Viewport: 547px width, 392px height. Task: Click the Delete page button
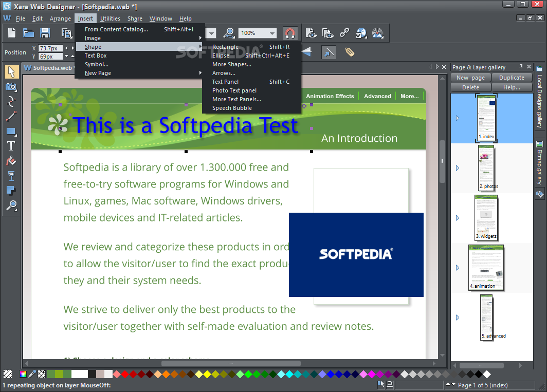click(x=470, y=87)
